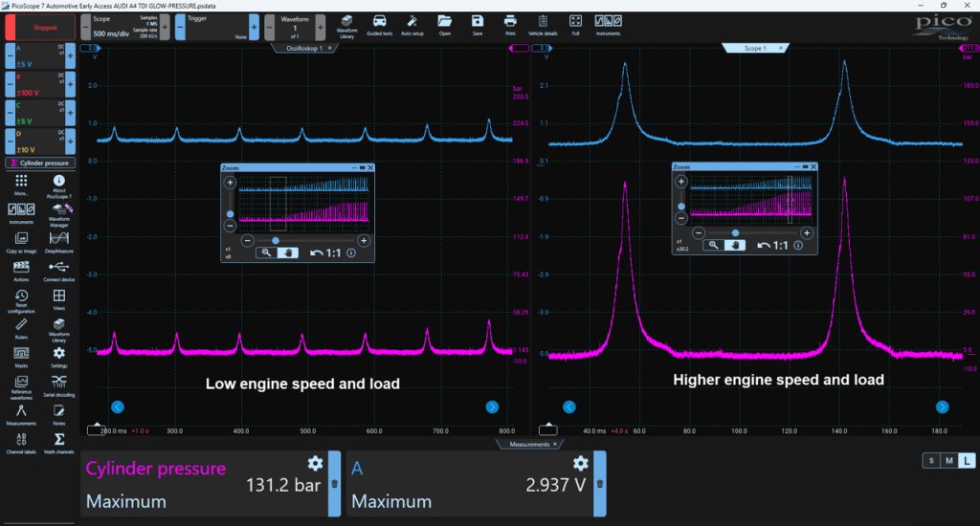980x526 pixels.
Task: Open Guided tests with the car icon
Action: pyautogui.click(x=379, y=26)
